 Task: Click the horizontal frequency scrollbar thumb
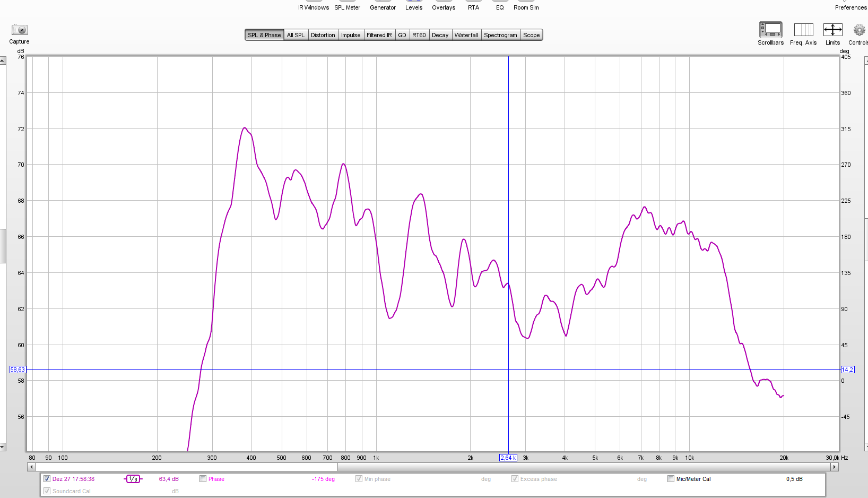(x=584, y=467)
